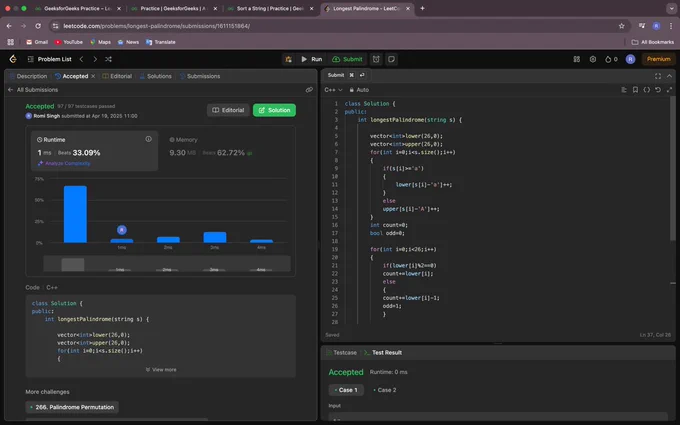Open the user profile avatar menu

tap(631, 59)
